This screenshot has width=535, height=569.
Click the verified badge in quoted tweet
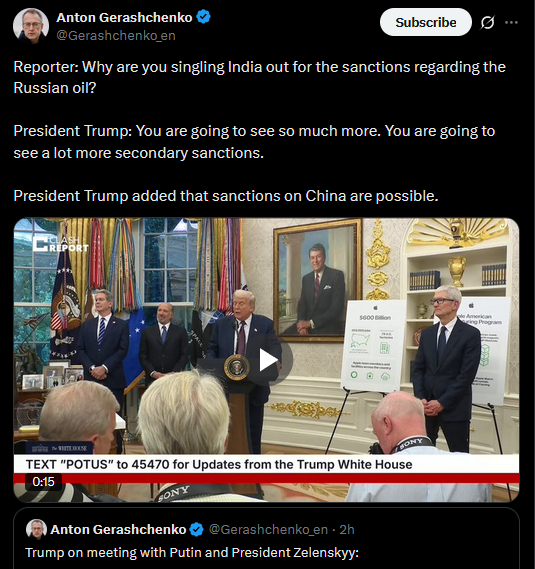coord(197,530)
